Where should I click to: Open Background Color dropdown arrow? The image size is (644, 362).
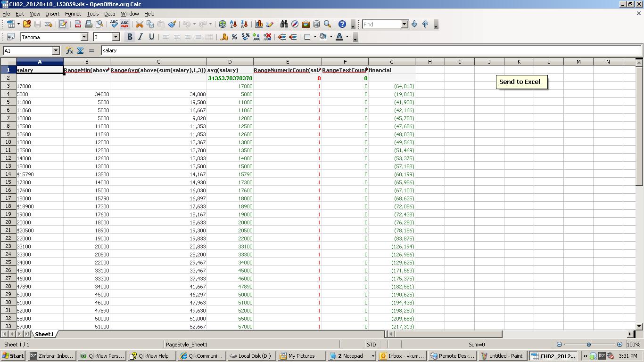point(331,37)
